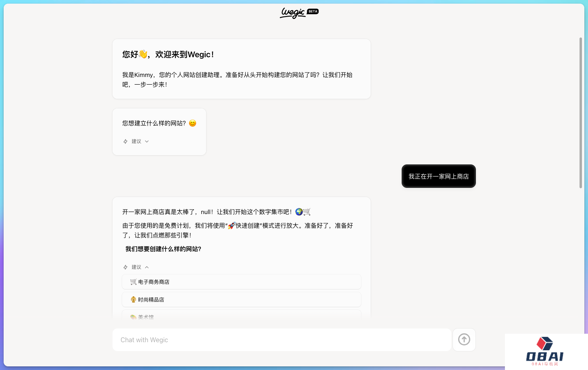Collapse the 建议 list above 电子商务商店
This screenshot has width=588, height=370.
[136, 267]
